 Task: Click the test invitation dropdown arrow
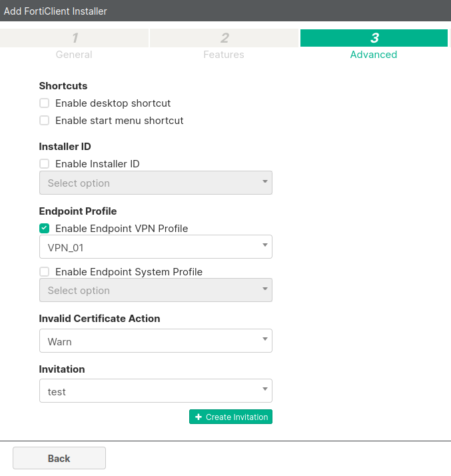[x=264, y=391]
